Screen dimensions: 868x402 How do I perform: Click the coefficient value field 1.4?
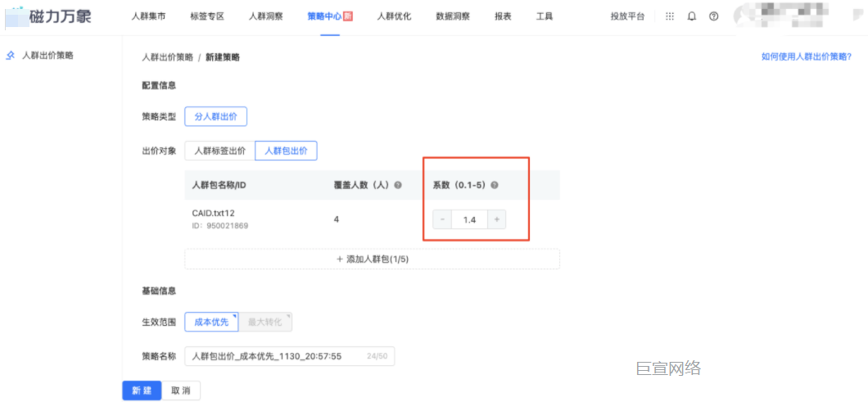[469, 219]
